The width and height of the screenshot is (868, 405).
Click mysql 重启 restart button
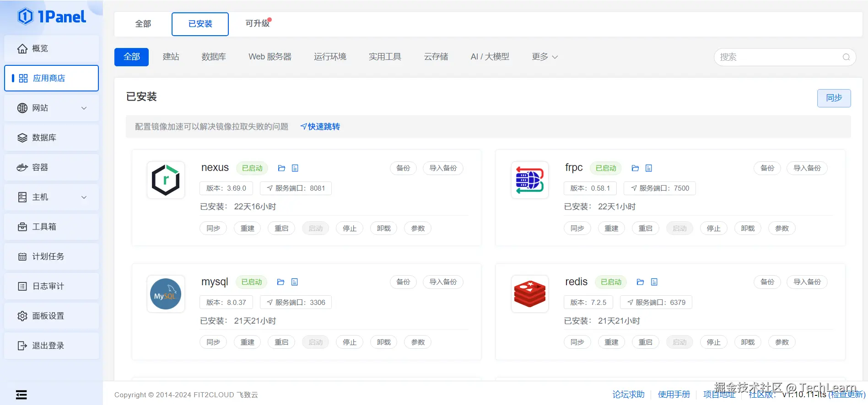281,342
